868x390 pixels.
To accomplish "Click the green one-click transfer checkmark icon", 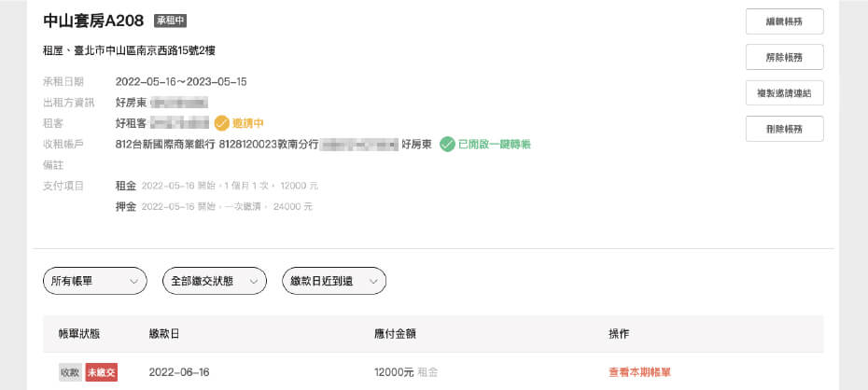I will coord(447,145).
